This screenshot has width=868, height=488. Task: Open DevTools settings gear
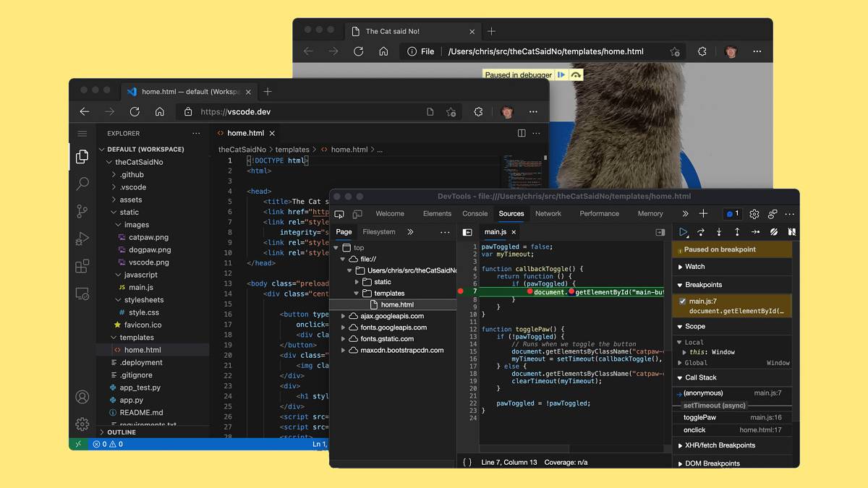coord(754,214)
